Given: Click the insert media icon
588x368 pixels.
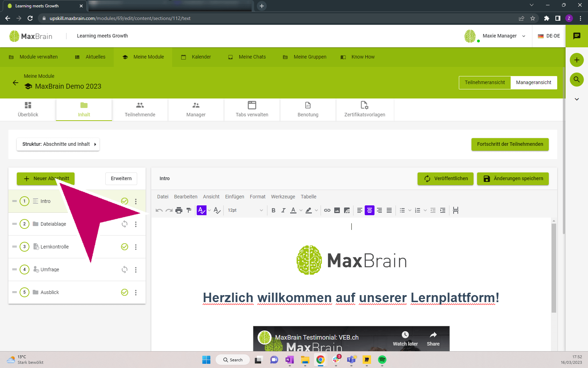Looking at the screenshot, I should point(347,210).
